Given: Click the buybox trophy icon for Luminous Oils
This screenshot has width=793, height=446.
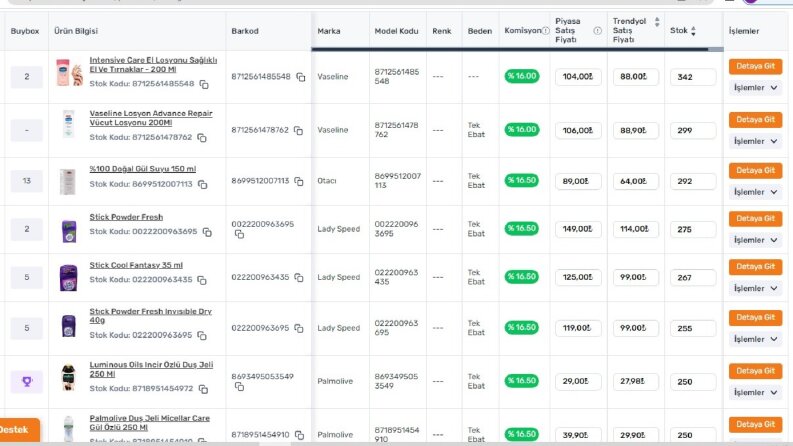Looking at the screenshot, I should pos(27,382).
